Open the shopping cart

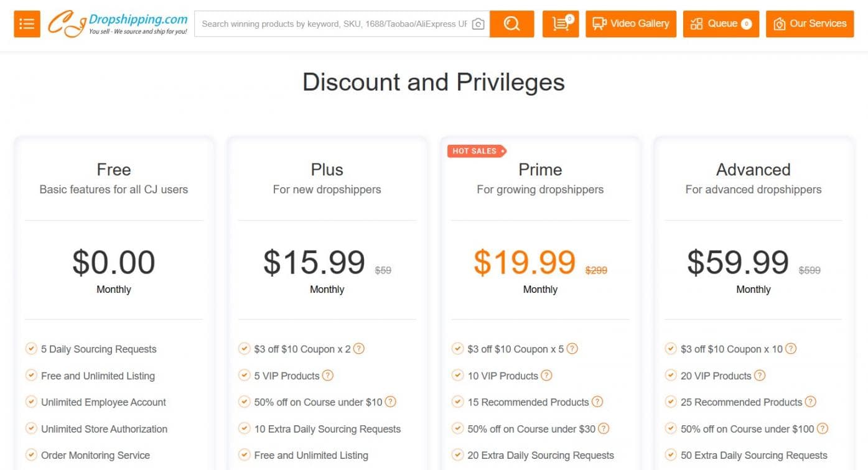coord(561,24)
